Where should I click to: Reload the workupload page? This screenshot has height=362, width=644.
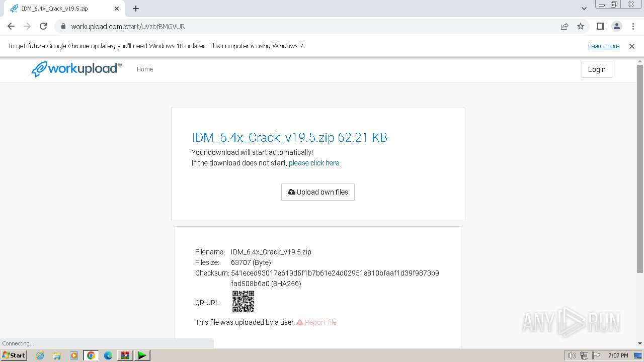tap(43, 26)
